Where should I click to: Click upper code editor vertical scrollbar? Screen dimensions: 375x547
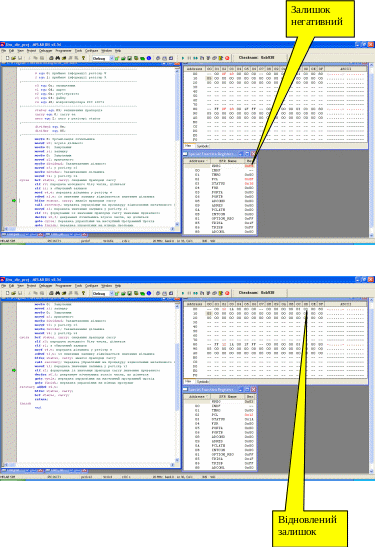[178, 147]
